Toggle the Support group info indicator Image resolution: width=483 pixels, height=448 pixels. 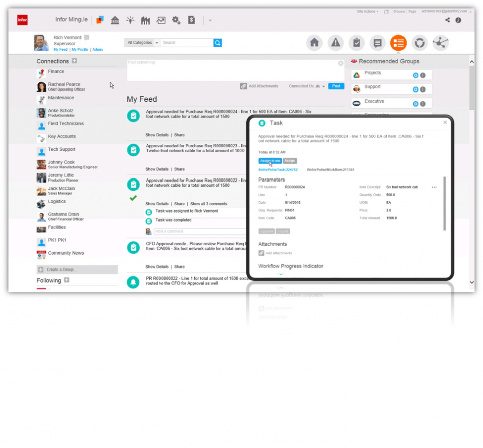[423, 89]
